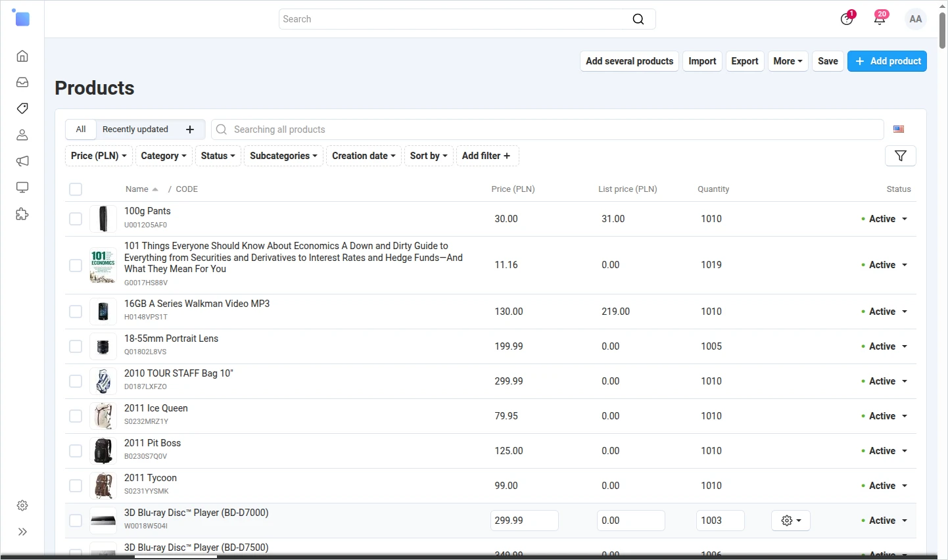Expand sidebar with double-chevron icon
The height and width of the screenshot is (560, 948).
coord(22,532)
